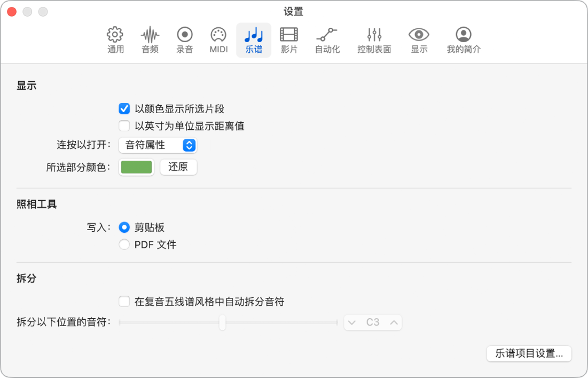Screen dimensions: 588x379
Task: Enable 以英寸为单位显示距离值
Action: [x=124, y=125]
